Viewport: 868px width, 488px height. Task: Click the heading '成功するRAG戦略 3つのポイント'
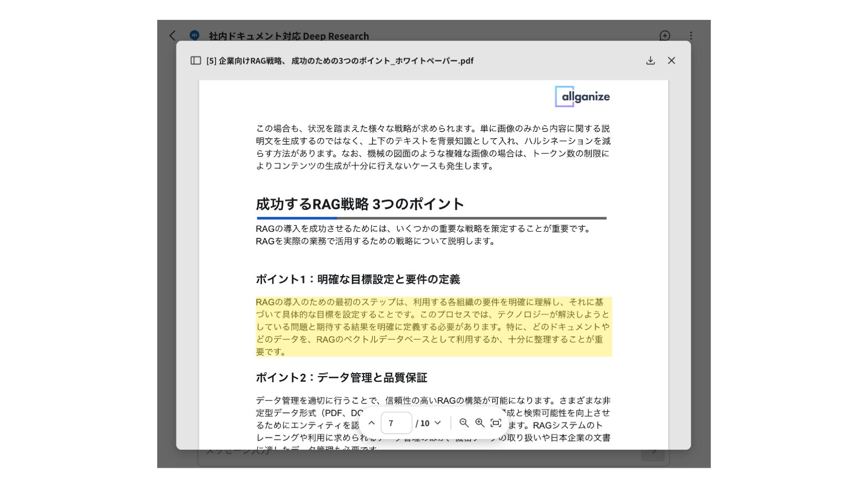pos(360,204)
